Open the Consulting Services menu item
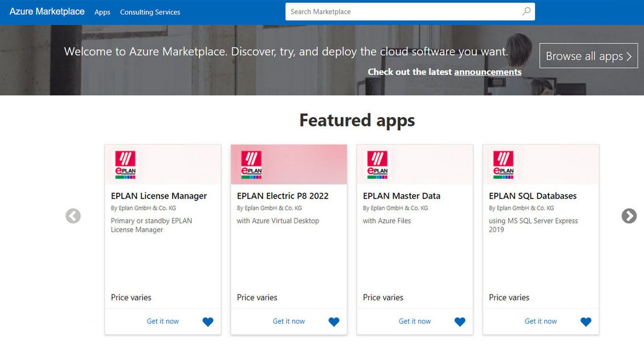 [149, 12]
